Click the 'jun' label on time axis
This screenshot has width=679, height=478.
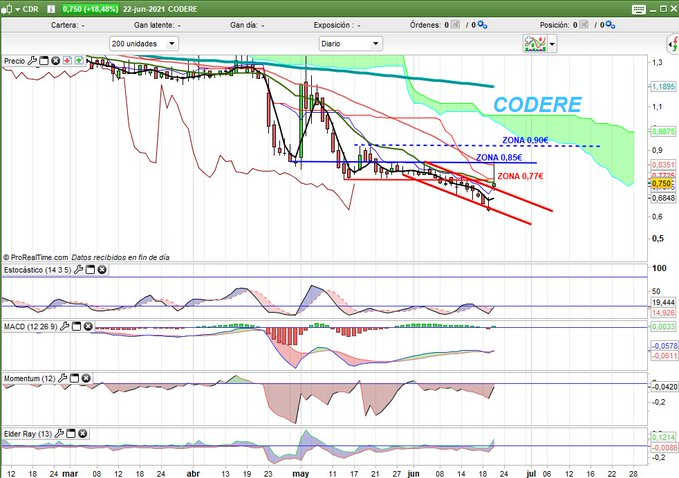[x=414, y=474]
